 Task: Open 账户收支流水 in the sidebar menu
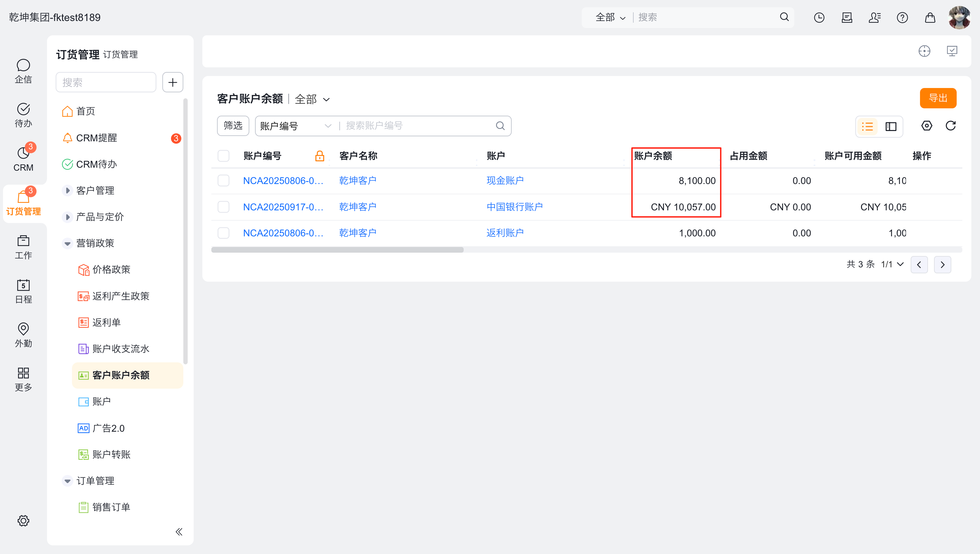pos(121,349)
